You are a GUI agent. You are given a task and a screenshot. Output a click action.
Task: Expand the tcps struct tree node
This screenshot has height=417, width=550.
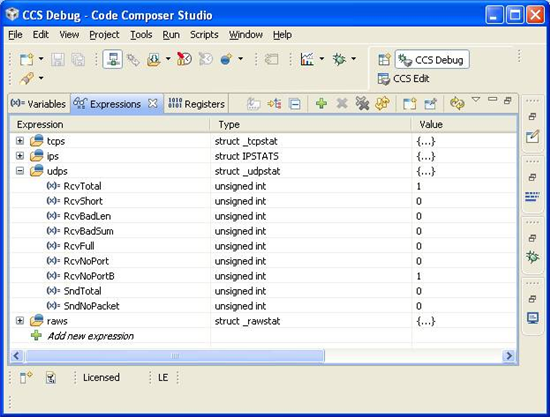coord(20,141)
